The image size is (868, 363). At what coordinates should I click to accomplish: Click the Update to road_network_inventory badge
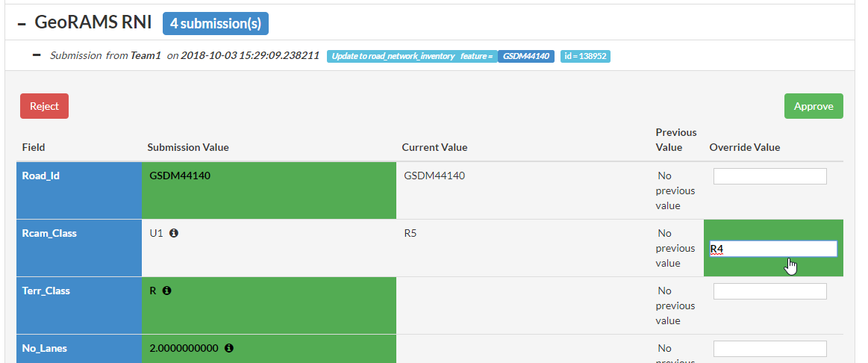pyautogui.click(x=413, y=56)
